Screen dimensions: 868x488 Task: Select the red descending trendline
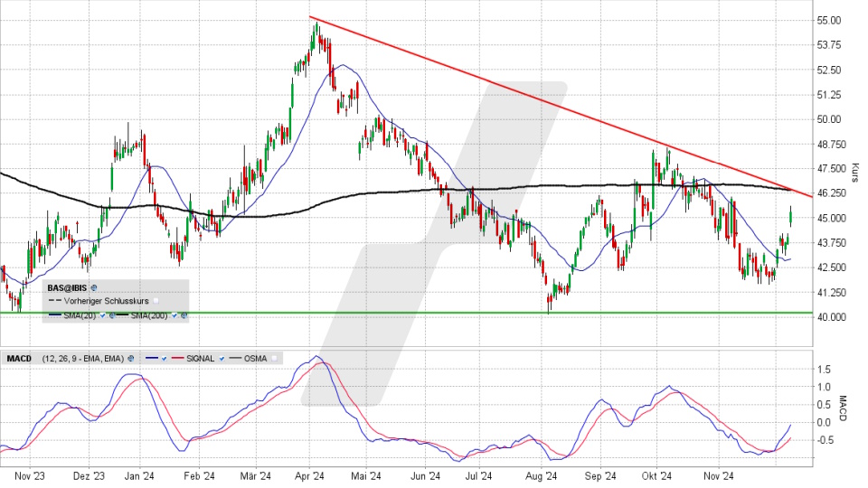542,103
